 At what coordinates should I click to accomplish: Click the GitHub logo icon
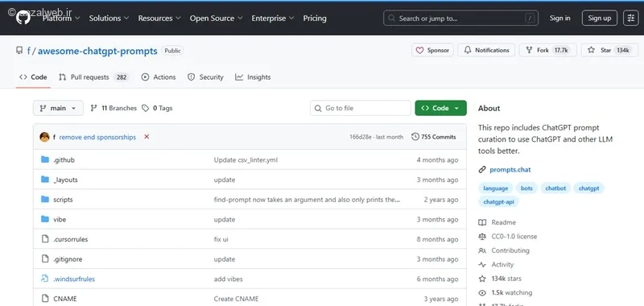pos(23,18)
